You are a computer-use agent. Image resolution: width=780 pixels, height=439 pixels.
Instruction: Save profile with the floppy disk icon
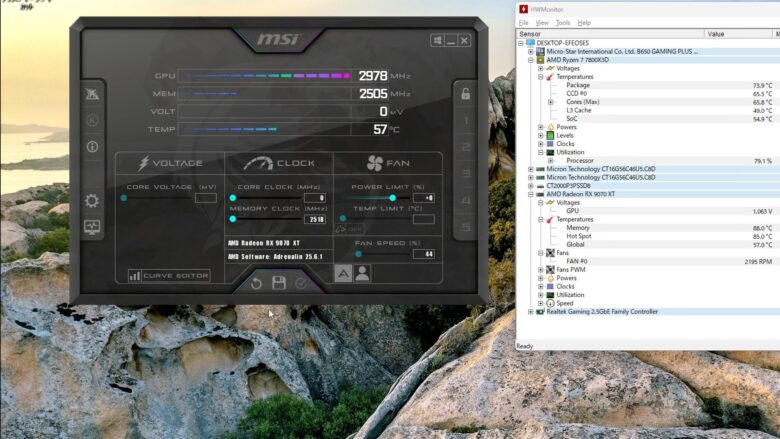(279, 283)
